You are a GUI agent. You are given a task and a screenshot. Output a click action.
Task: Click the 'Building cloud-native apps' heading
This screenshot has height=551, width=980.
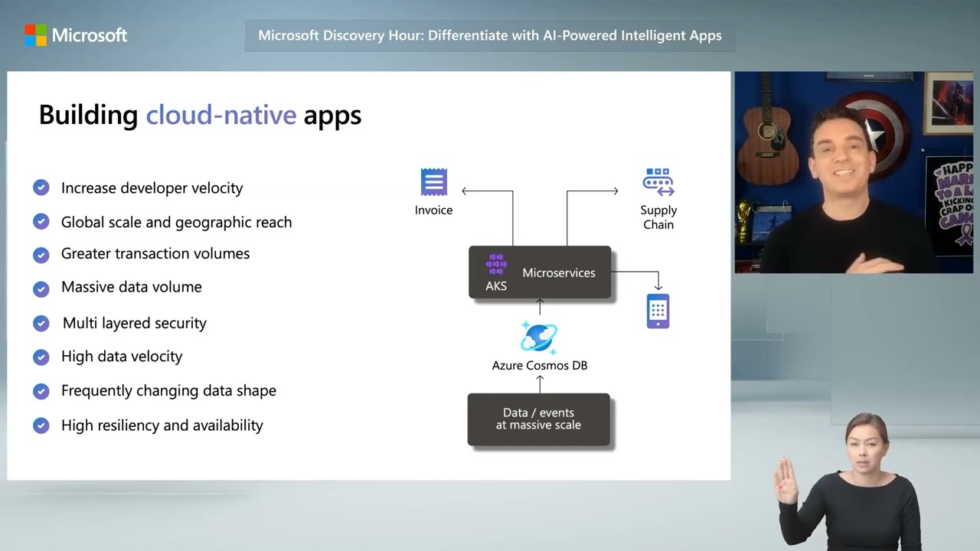[200, 115]
